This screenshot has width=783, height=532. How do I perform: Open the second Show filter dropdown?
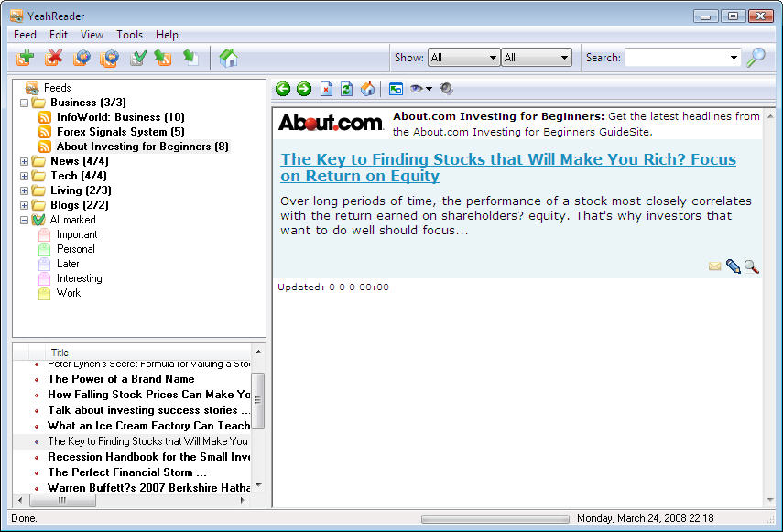[x=537, y=58]
